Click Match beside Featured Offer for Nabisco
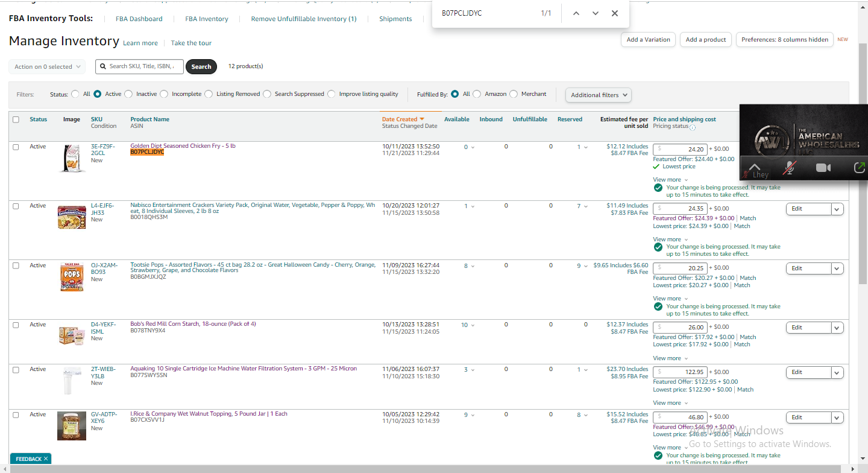This screenshot has height=473, width=868. click(748, 218)
